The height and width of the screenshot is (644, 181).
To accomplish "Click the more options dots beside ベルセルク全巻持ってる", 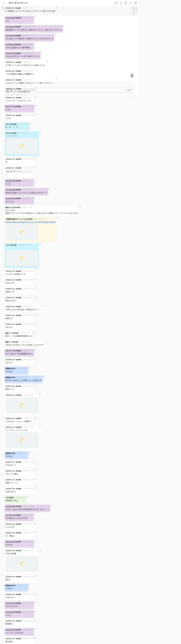I will click(x=35, y=270).
